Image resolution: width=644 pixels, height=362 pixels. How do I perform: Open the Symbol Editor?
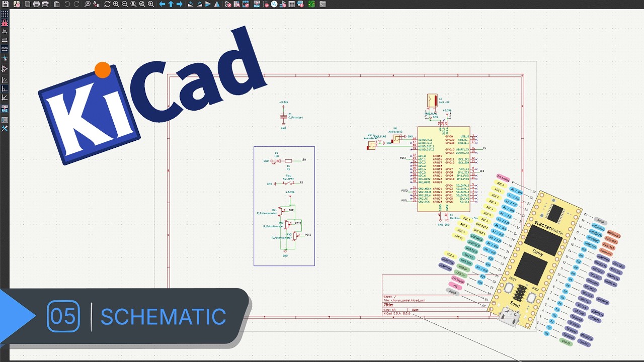228,4
